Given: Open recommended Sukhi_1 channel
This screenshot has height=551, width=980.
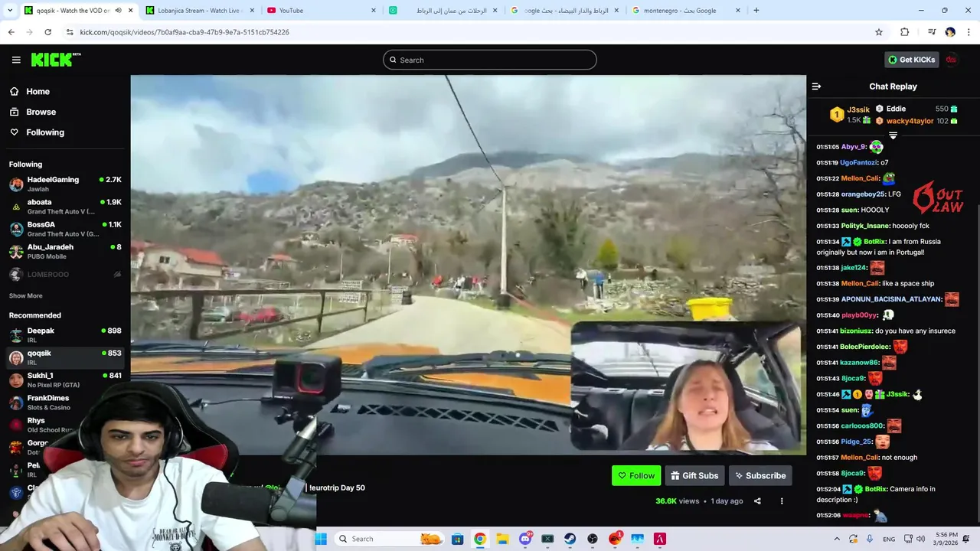Looking at the screenshot, I should point(65,380).
